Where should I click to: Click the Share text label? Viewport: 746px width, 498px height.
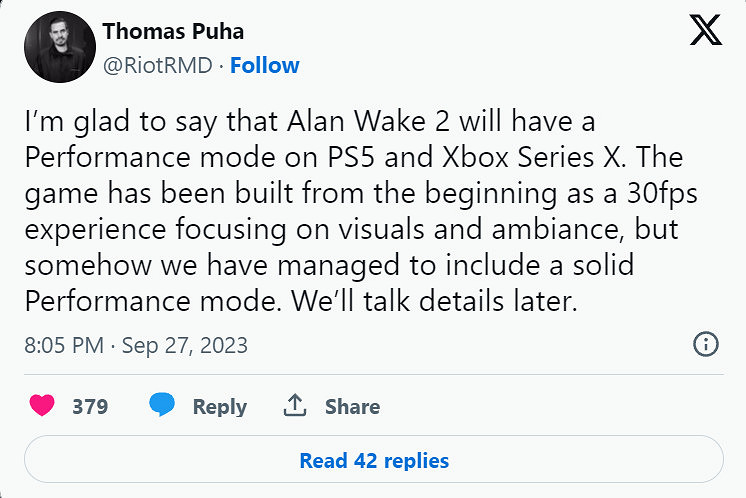352,407
